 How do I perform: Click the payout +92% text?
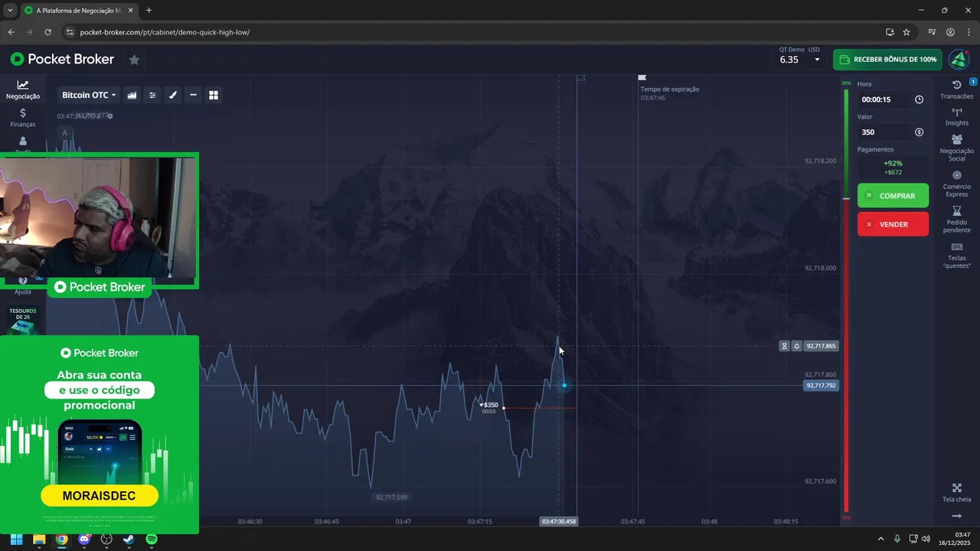tap(893, 163)
